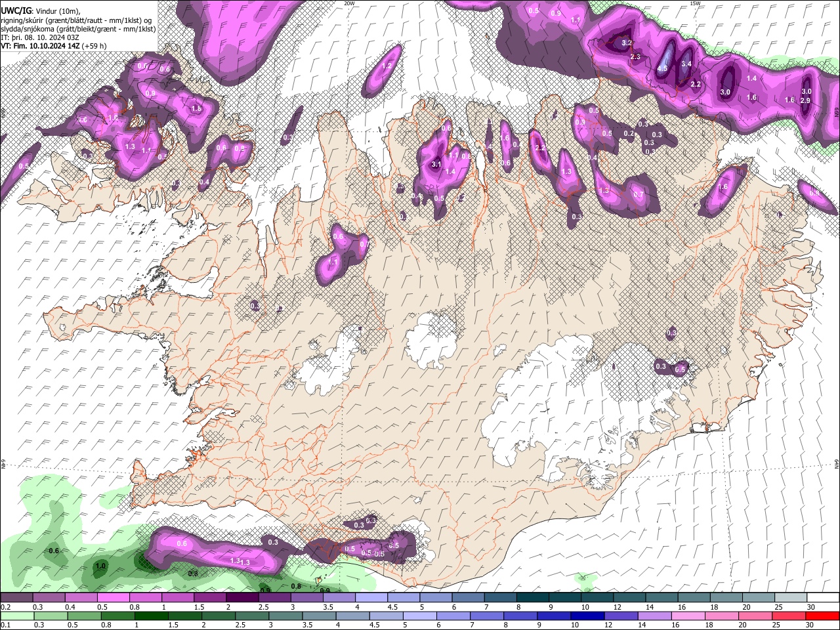The width and height of the screenshot is (840, 630).
Task: Click the 0.1 label under lower legend row
Action: (x=5, y=625)
